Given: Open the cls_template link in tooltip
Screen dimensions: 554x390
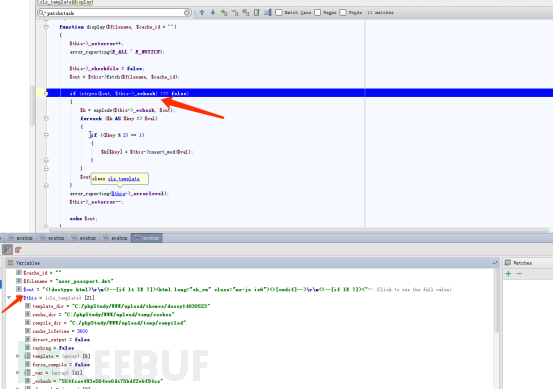Looking at the screenshot, I should [124, 179].
